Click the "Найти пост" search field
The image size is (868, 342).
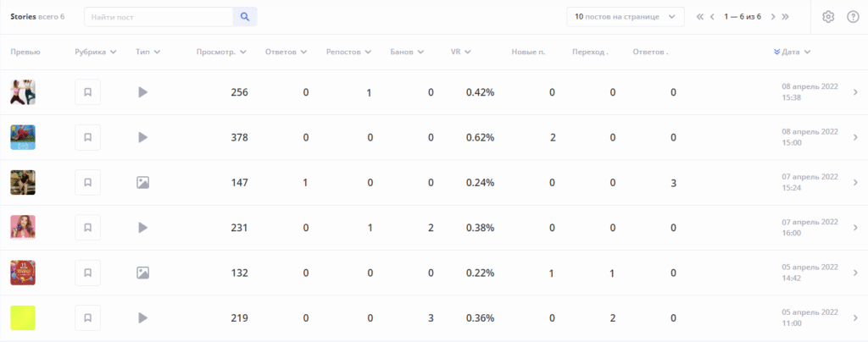[159, 16]
